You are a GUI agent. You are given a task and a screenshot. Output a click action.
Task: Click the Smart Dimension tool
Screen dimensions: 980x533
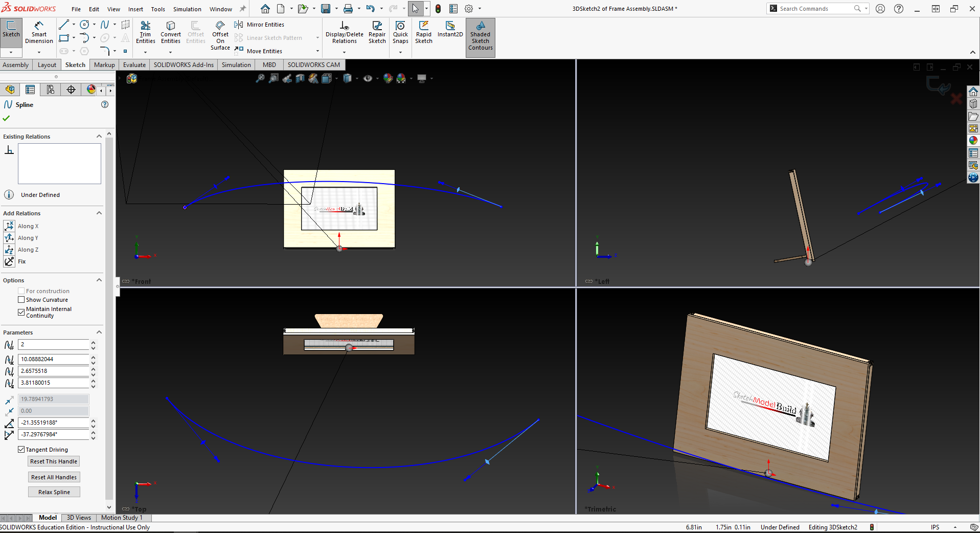pyautogui.click(x=39, y=33)
